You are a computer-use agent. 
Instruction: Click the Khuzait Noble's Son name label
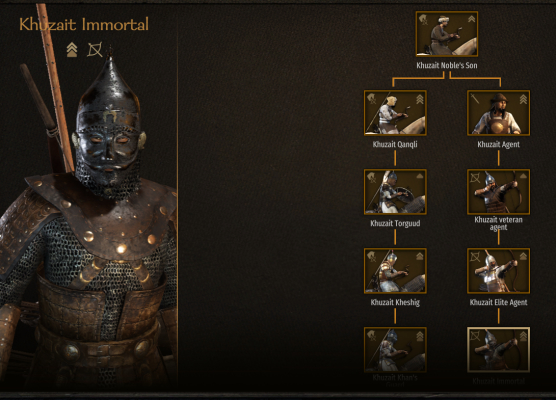pyautogui.click(x=447, y=65)
